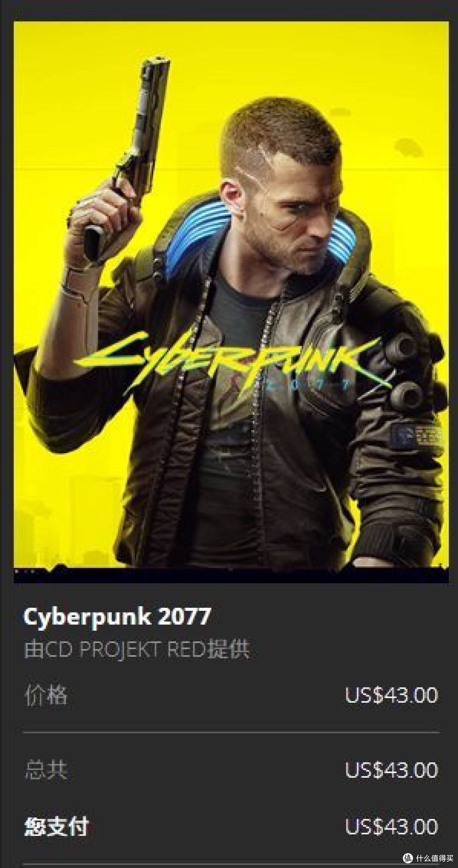Click the US$43.00 amount beside 价格
Screen dimensions: 458x868
click(391, 696)
